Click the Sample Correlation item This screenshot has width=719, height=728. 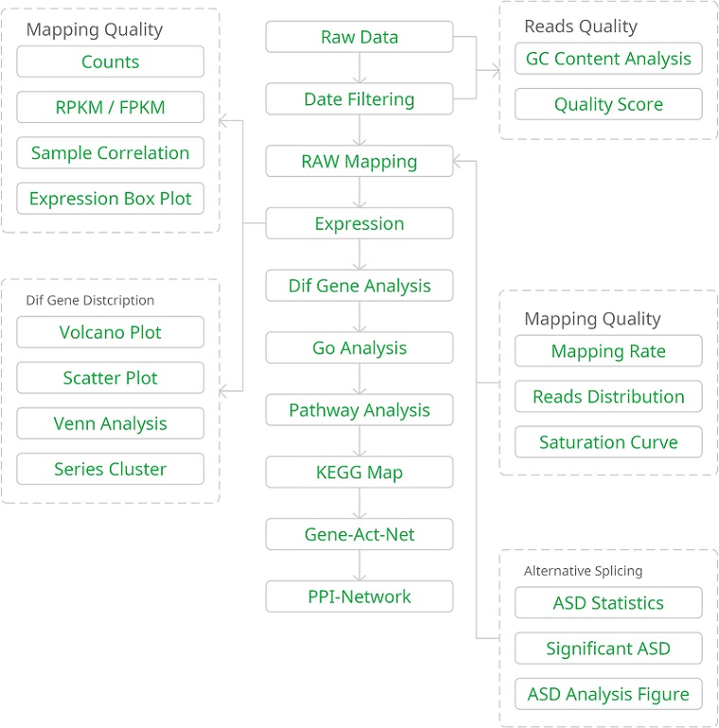[x=111, y=153]
